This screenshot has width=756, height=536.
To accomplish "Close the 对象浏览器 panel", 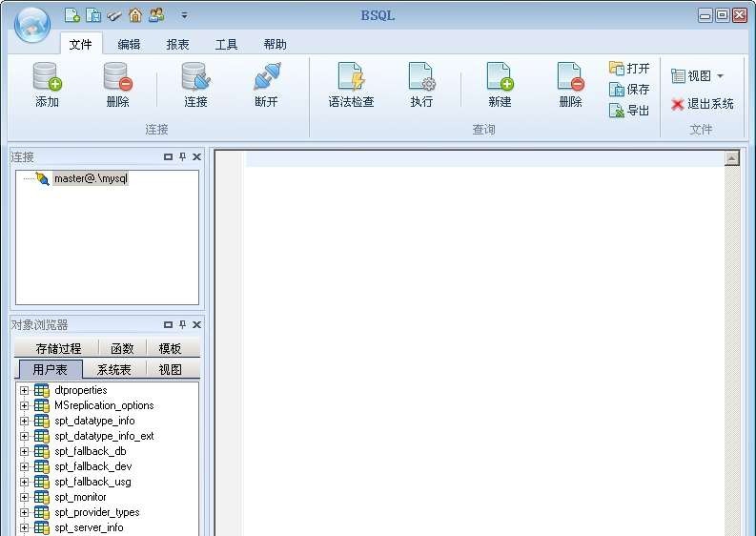I will (x=196, y=324).
